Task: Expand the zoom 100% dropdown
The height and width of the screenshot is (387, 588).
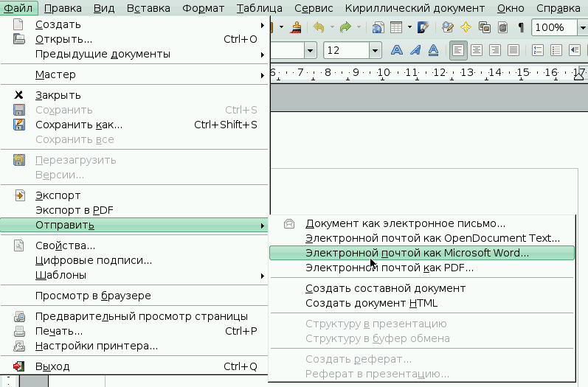Action: (582, 28)
